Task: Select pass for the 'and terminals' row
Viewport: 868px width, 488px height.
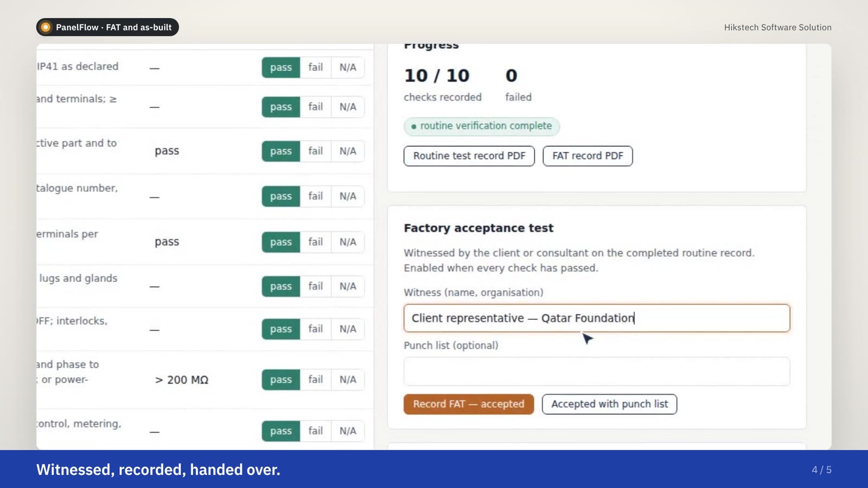Action: [281, 107]
